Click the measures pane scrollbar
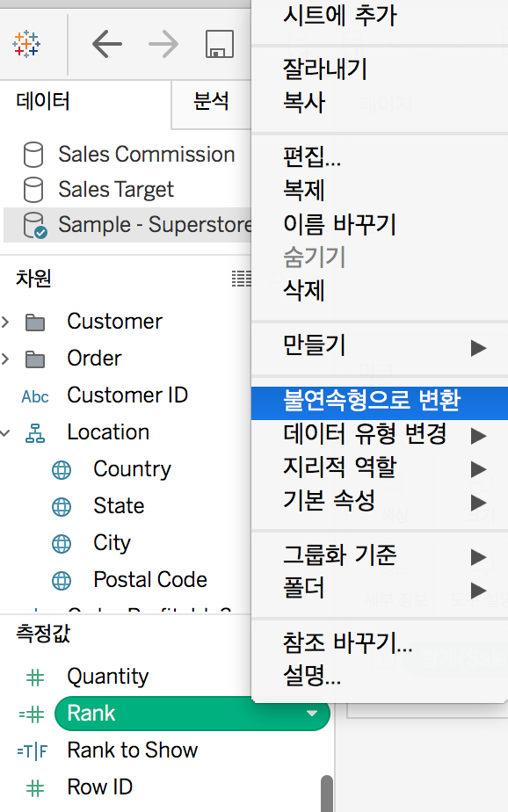Viewport: 508px width, 812px height. pyautogui.click(x=327, y=793)
